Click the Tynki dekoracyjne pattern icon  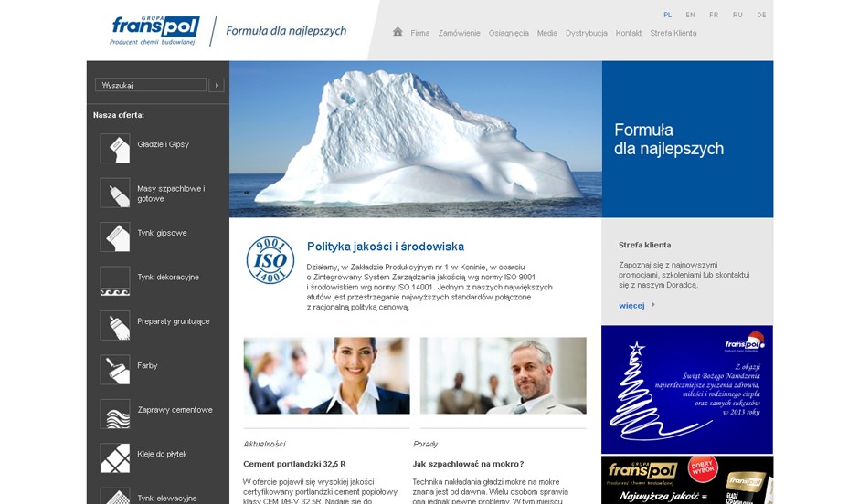(x=115, y=281)
